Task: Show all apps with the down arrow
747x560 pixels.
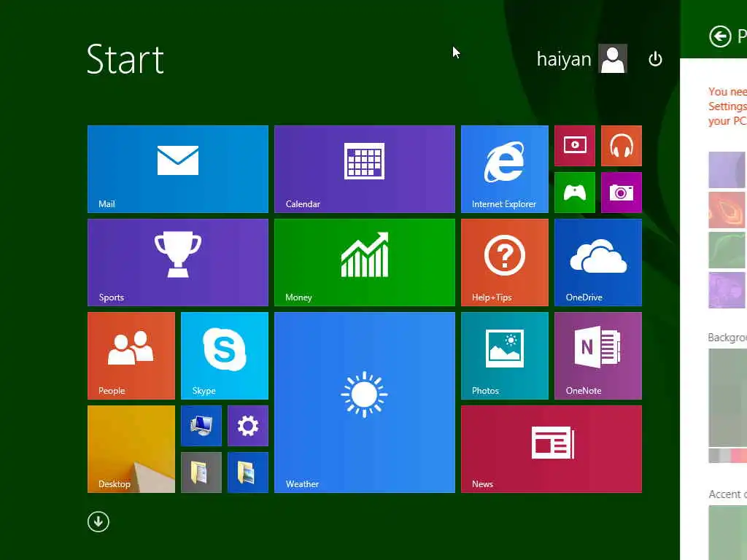Action: click(x=98, y=521)
